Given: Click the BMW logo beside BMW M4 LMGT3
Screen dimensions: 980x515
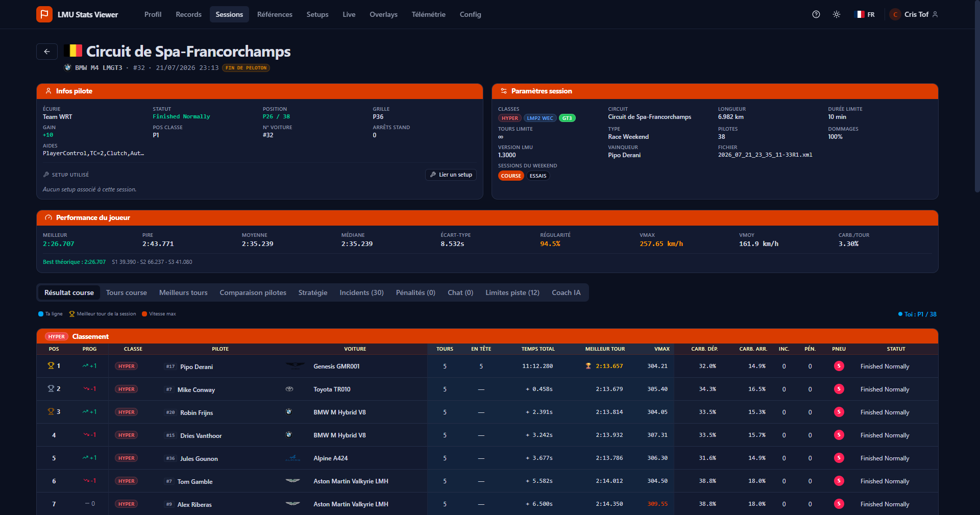Looking at the screenshot, I should (x=67, y=67).
